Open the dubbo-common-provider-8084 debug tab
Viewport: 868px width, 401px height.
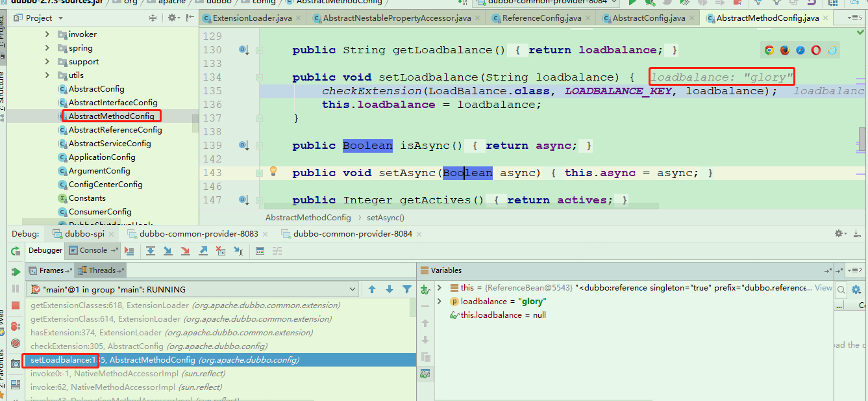353,234
